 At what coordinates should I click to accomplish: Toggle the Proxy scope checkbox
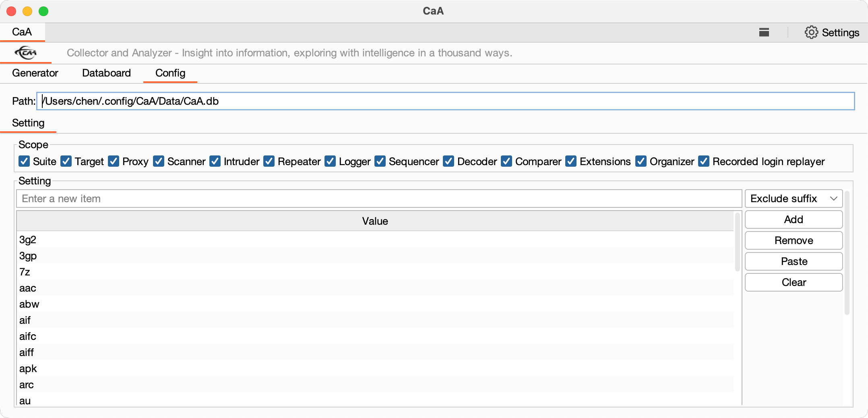tap(114, 161)
